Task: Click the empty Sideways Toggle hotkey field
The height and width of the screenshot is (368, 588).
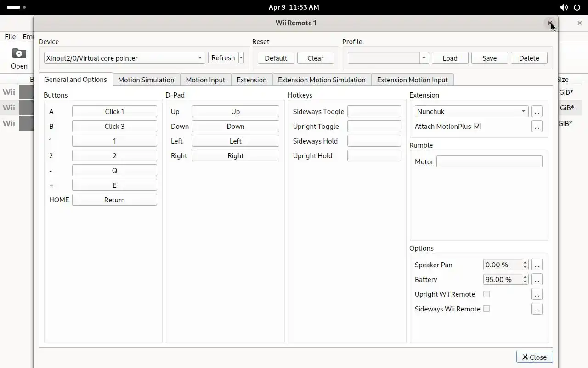Action: click(374, 111)
